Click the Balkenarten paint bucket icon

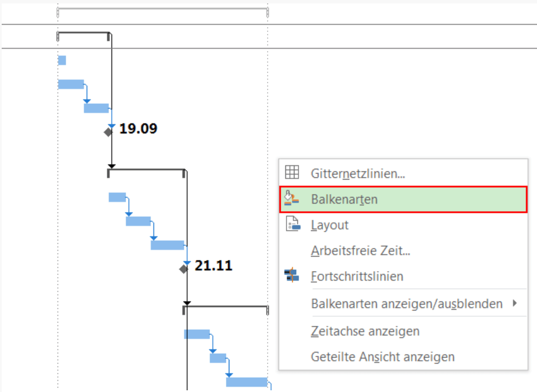[x=292, y=199]
